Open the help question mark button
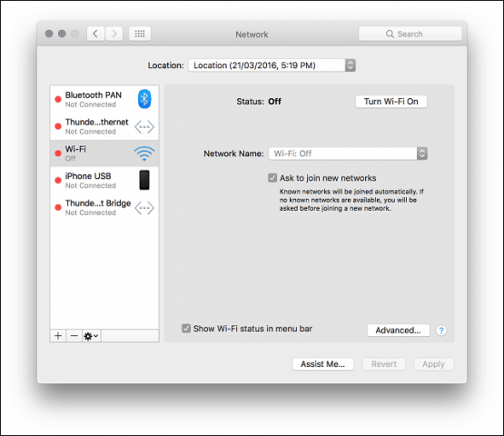 pyautogui.click(x=441, y=331)
